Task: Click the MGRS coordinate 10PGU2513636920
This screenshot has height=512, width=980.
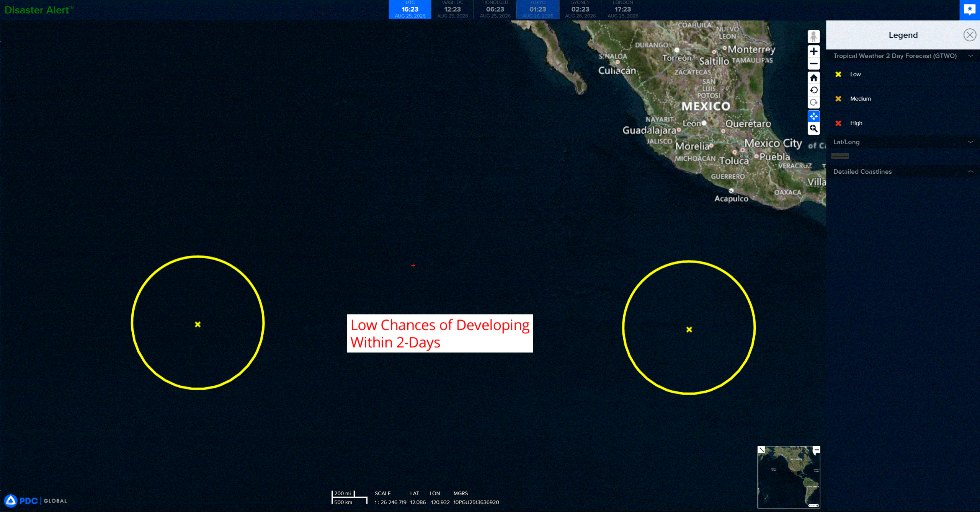Action: pyautogui.click(x=476, y=502)
